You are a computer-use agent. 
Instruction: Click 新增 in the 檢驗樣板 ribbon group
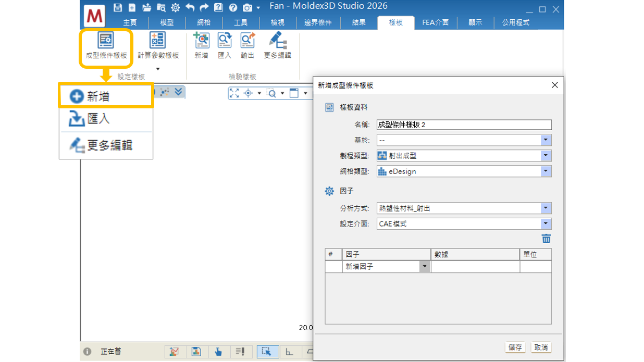tap(201, 46)
